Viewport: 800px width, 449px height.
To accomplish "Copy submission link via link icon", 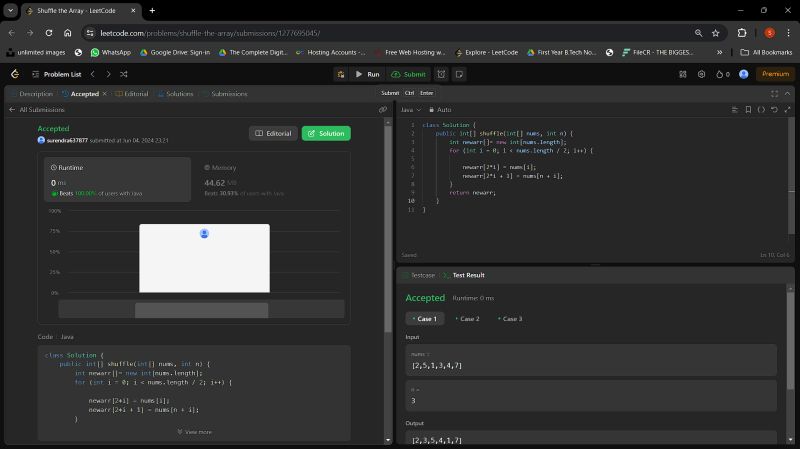I will [x=382, y=109].
